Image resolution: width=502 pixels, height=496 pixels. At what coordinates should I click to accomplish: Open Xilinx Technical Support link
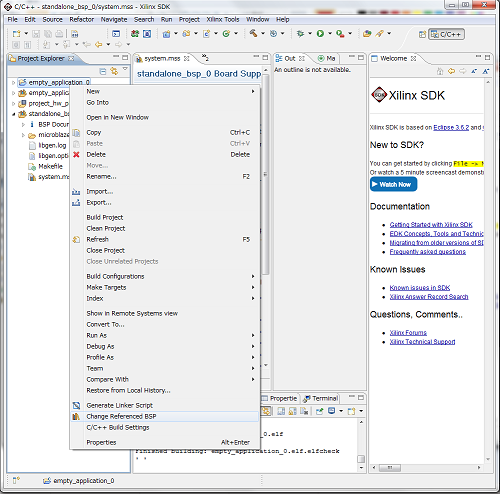tap(423, 342)
